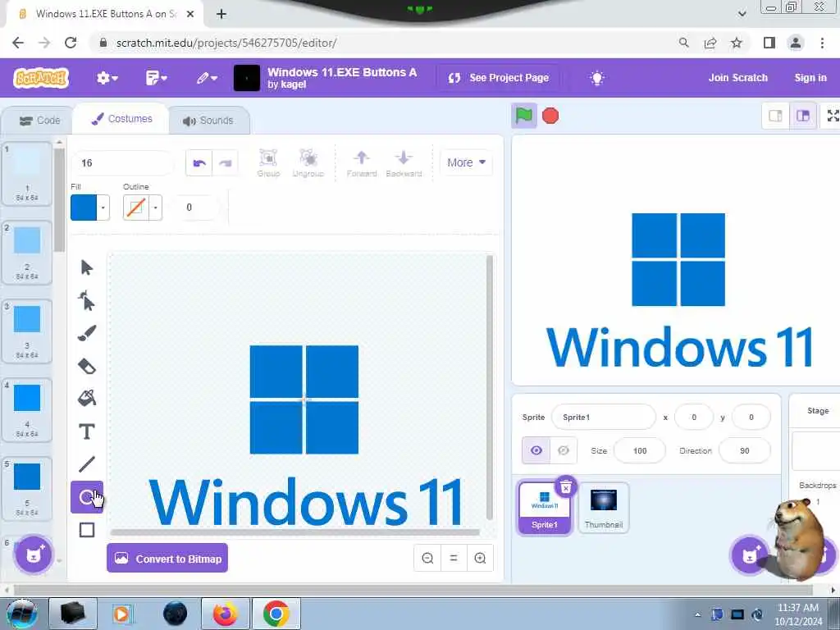
Task: Switch to the Costumes tab
Action: pos(121,119)
